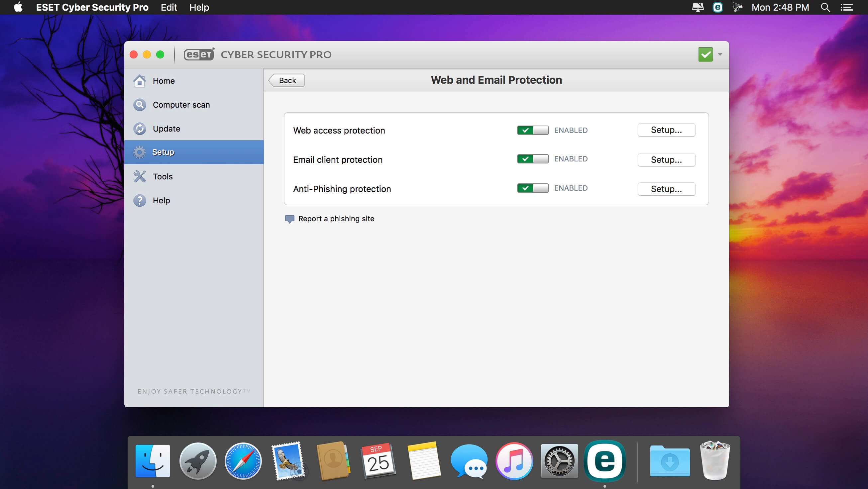
Task: Launch Safari from the Dock
Action: pos(243,461)
